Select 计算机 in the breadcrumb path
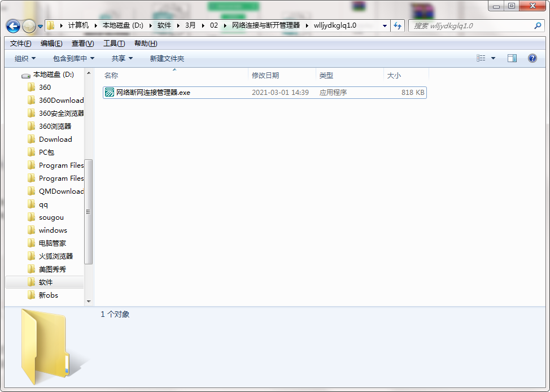Screen dimensions: 550x392 click(78, 25)
